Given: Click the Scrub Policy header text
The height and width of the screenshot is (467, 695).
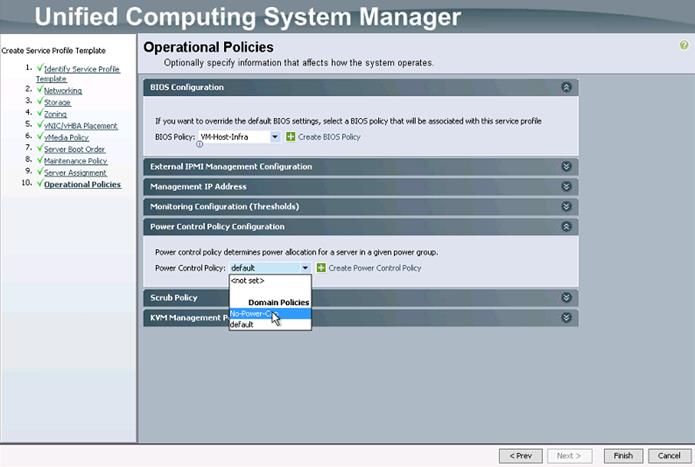Looking at the screenshot, I should pyautogui.click(x=173, y=298).
